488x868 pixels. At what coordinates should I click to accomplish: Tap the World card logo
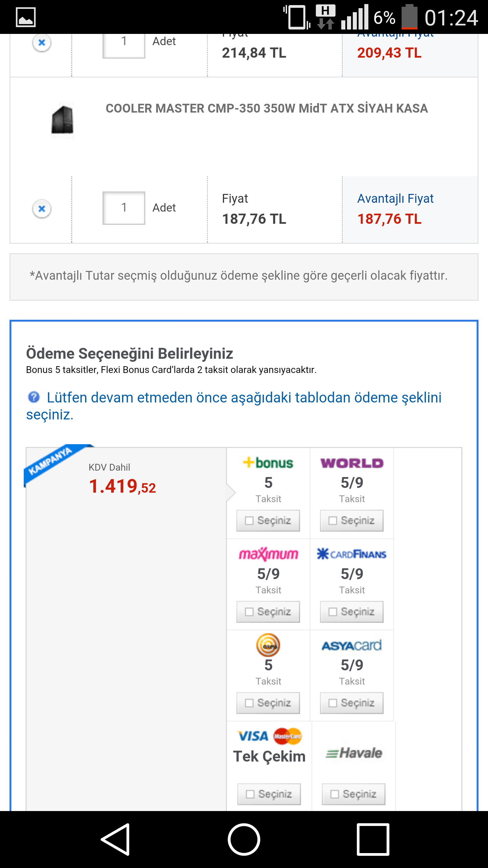tap(352, 463)
